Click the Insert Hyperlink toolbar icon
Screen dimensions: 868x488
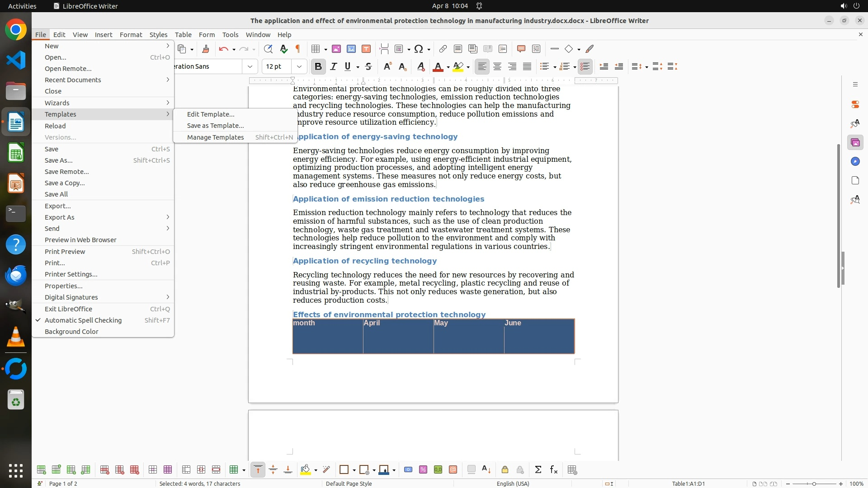(x=443, y=49)
